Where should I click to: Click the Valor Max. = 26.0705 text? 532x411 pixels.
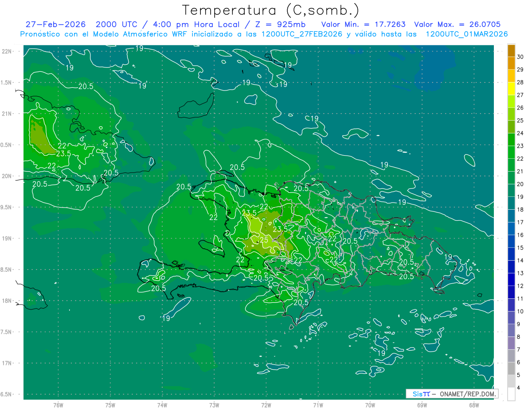[457, 24]
